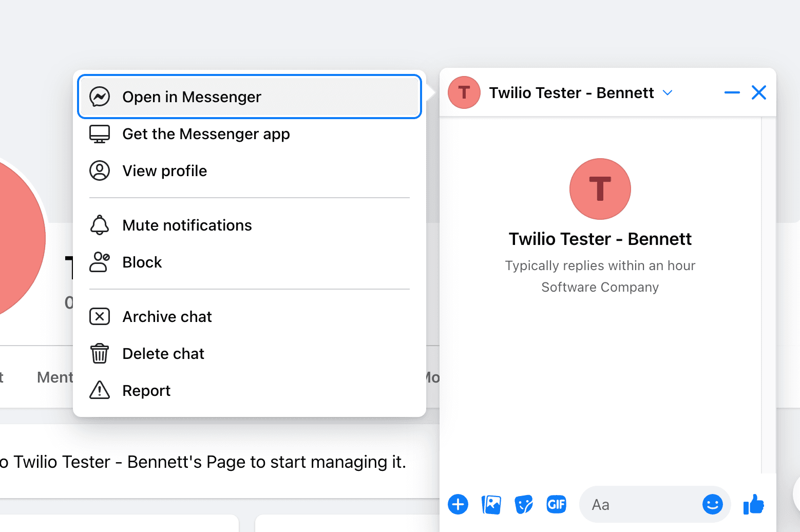Image resolution: width=800 pixels, height=532 pixels.
Task: Select Report from the menu
Action: [146, 390]
